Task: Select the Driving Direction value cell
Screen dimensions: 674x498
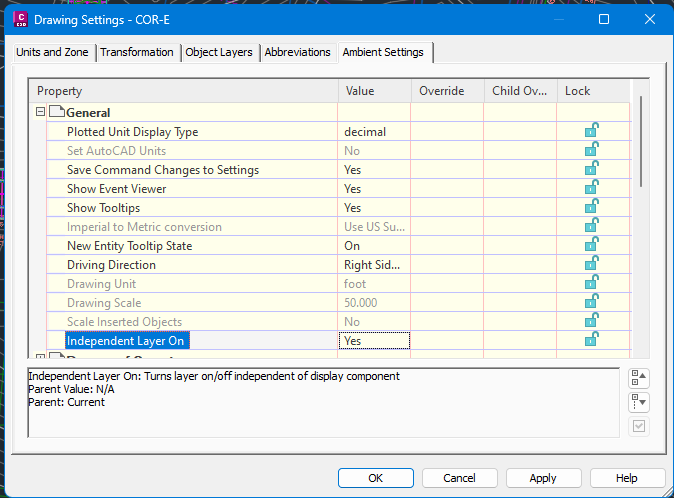Action: (x=375, y=265)
